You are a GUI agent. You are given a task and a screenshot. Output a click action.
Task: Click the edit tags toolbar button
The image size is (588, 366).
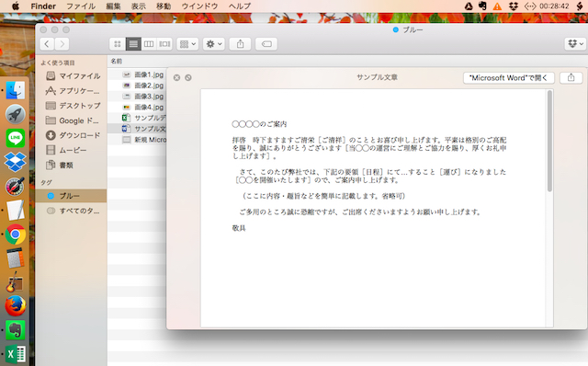(266, 44)
